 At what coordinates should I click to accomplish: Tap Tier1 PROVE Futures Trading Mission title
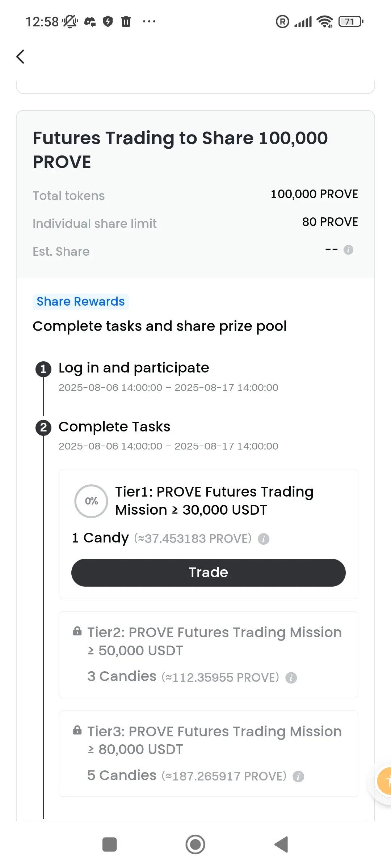214,501
